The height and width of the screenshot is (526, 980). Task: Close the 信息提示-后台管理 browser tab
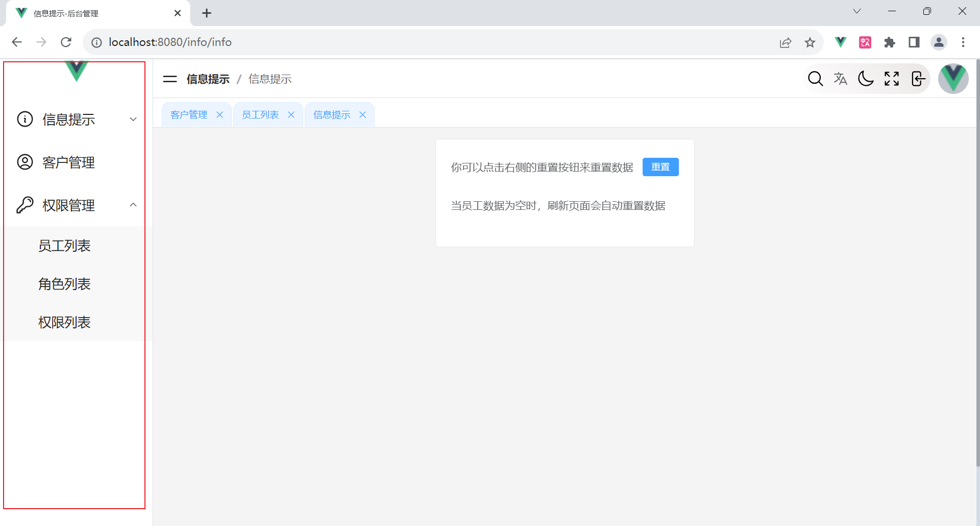click(x=178, y=13)
